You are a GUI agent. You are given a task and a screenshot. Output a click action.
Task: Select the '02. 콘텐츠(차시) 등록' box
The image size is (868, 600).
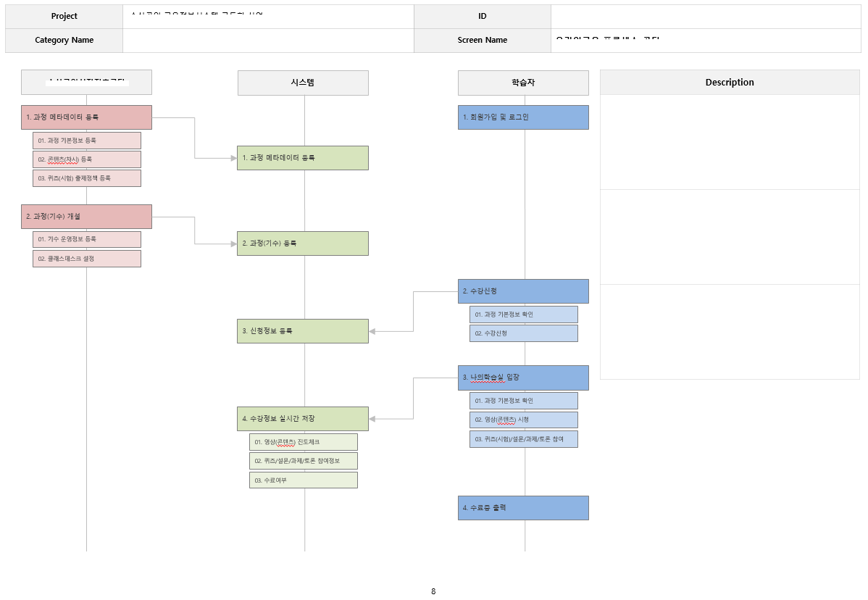(87, 159)
